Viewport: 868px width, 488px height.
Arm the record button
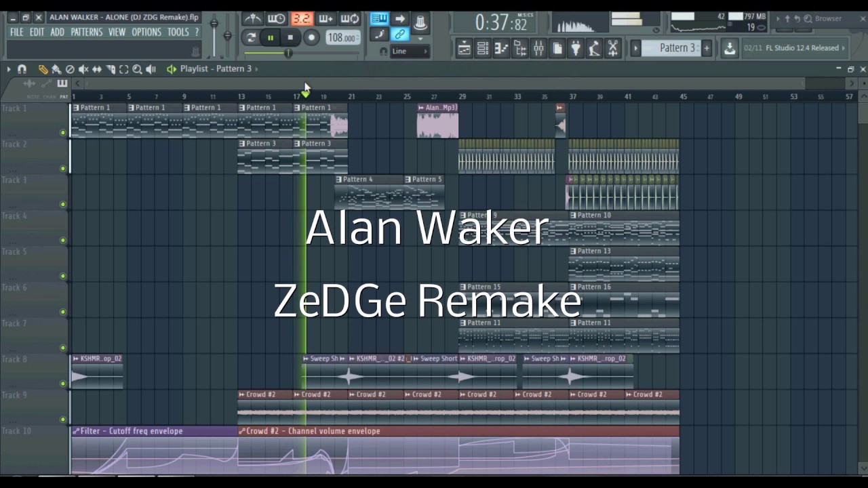click(x=311, y=38)
